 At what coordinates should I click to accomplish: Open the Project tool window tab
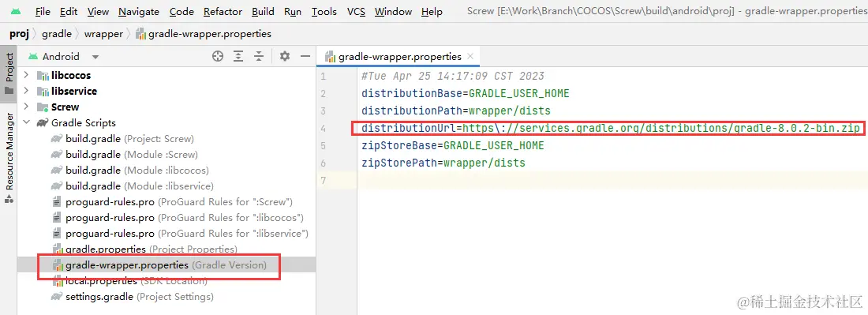pyautogui.click(x=9, y=75)
